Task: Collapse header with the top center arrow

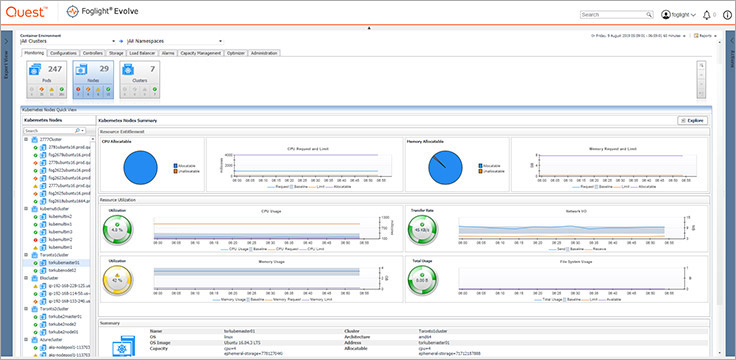Action: [x=369, y=29]
